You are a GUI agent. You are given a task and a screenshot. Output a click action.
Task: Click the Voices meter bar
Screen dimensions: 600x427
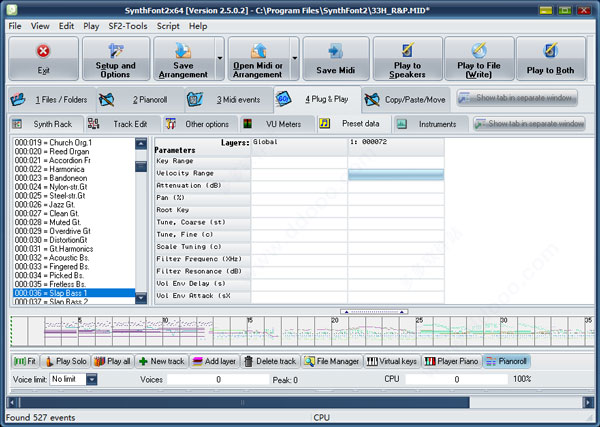(x=218, y=379)
